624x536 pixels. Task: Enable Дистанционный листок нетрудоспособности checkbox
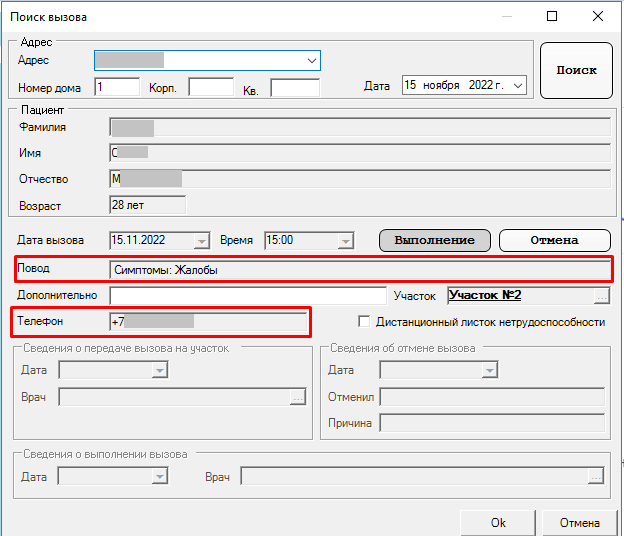click(364, 322)
